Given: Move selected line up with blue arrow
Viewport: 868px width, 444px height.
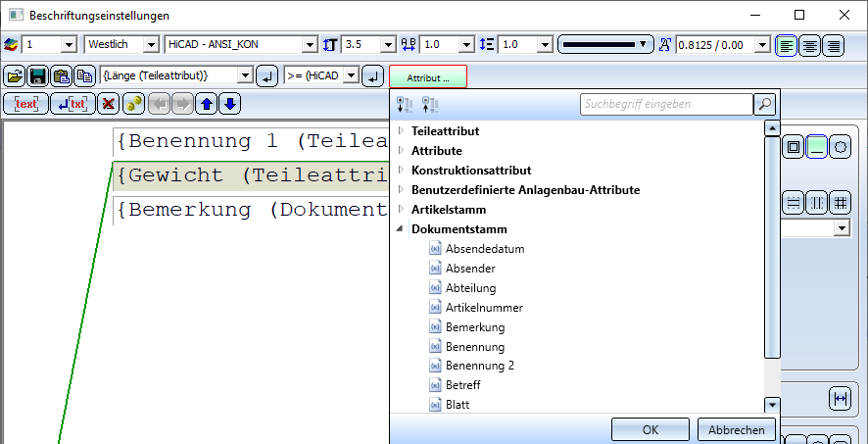Looking at the screenshot, I should [x=207, y=104].
